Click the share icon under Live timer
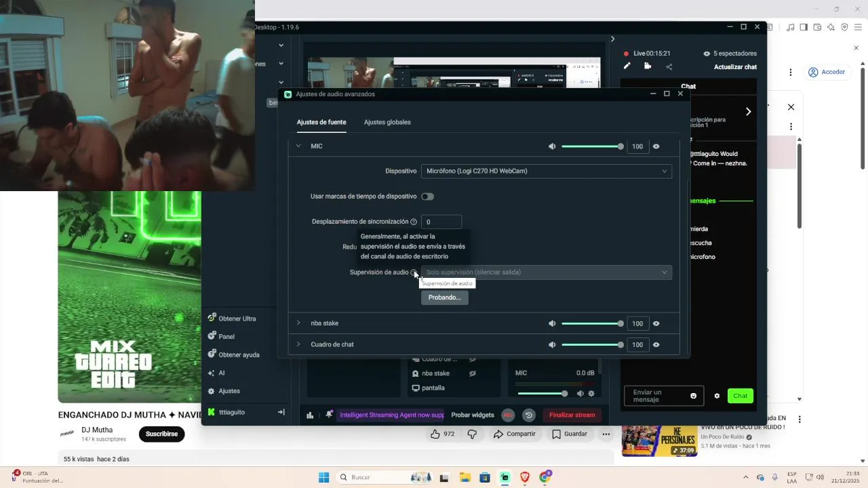Viewport: 868px width, 488px height. click(x=669, y=66)
